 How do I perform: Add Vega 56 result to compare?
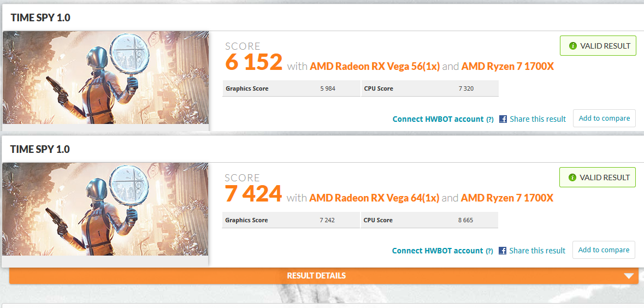pyautogui.click(x=604, y=119)
